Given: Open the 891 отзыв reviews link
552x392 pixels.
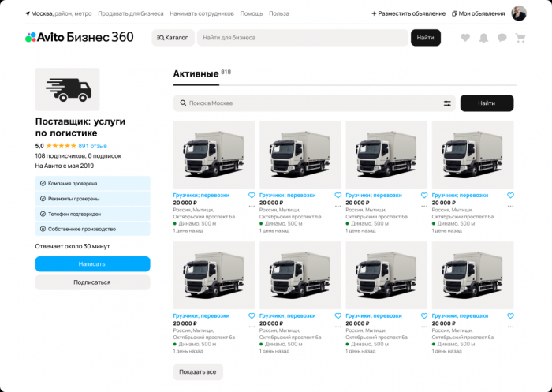Looking at the screenshot, I should coord(92,146).
